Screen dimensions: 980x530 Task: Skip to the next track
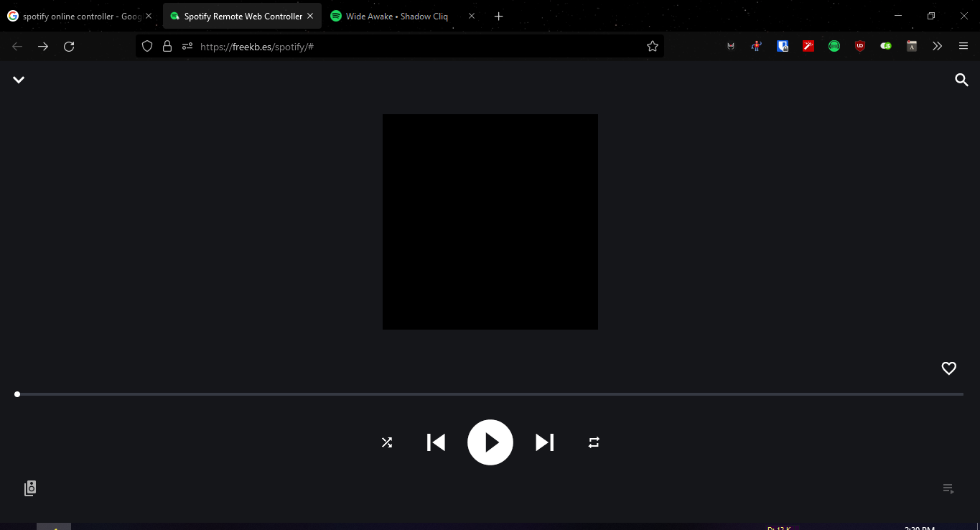pyautogui.click(x=545, y=442)
